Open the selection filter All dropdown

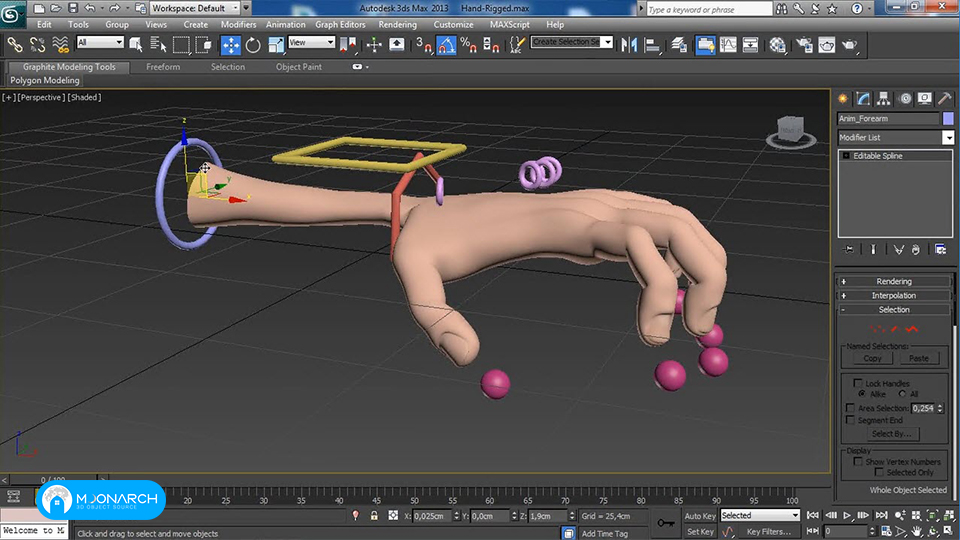click(100, 42)
